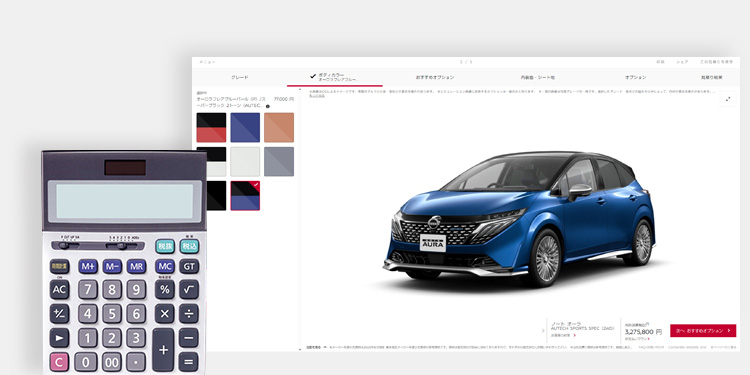Open the お支払いプラン link below the price
The width and height of the screenshot is (750, 375).
(x=638, y=339)
